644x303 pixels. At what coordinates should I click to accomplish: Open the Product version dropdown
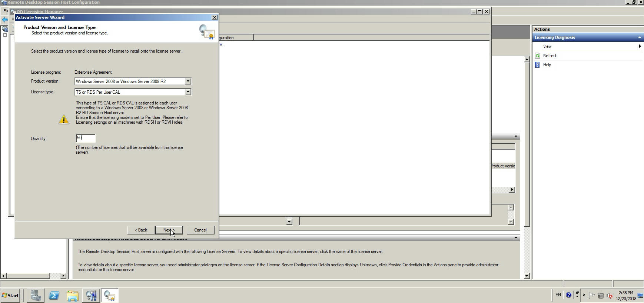tap(188, 81)
